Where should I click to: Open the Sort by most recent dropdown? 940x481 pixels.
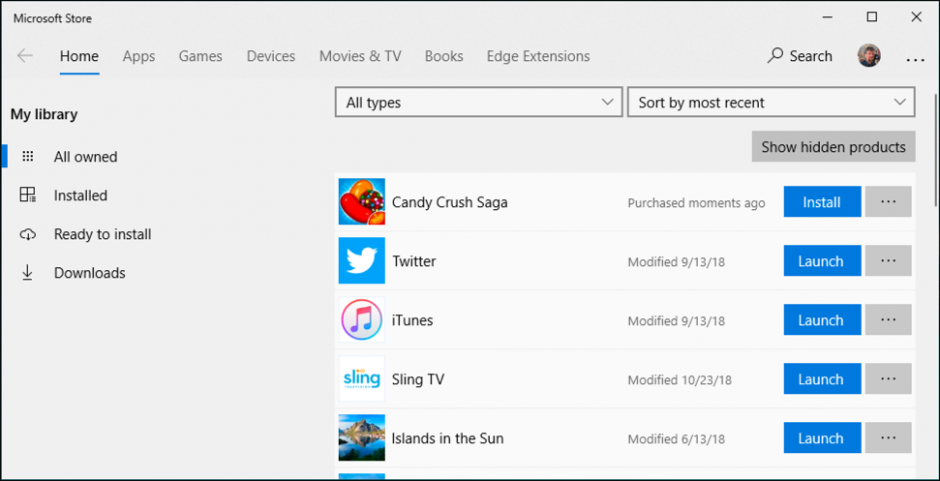(x=770, y=102)
